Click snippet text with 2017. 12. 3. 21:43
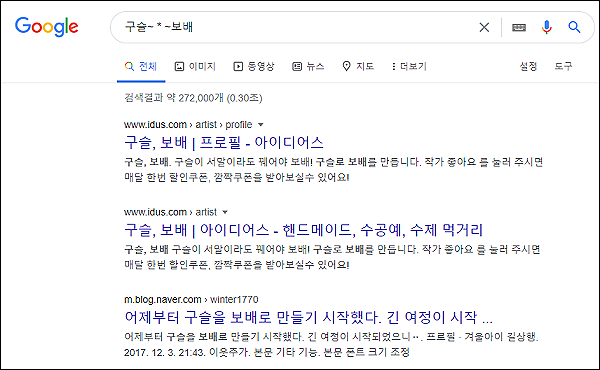This screenshot has width=600, height=370. [267, 352]
